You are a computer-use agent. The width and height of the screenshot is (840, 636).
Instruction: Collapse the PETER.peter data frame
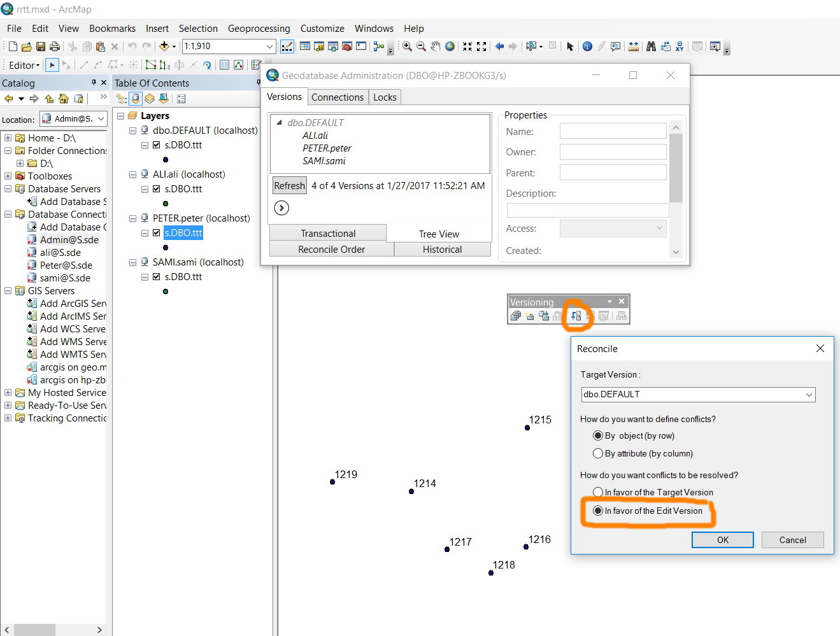point(133,218)
